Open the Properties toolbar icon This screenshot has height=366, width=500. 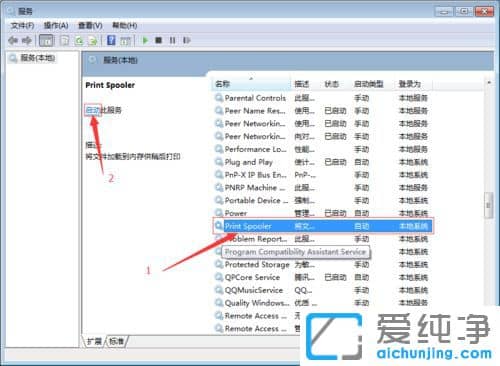tap(64, 41)
